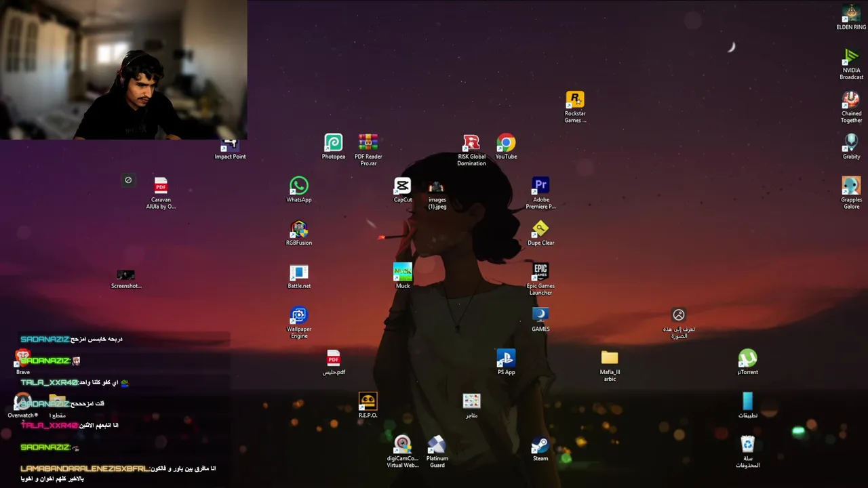
Task: Open the Mafia_III arbic folder
Action: point(610,365)
